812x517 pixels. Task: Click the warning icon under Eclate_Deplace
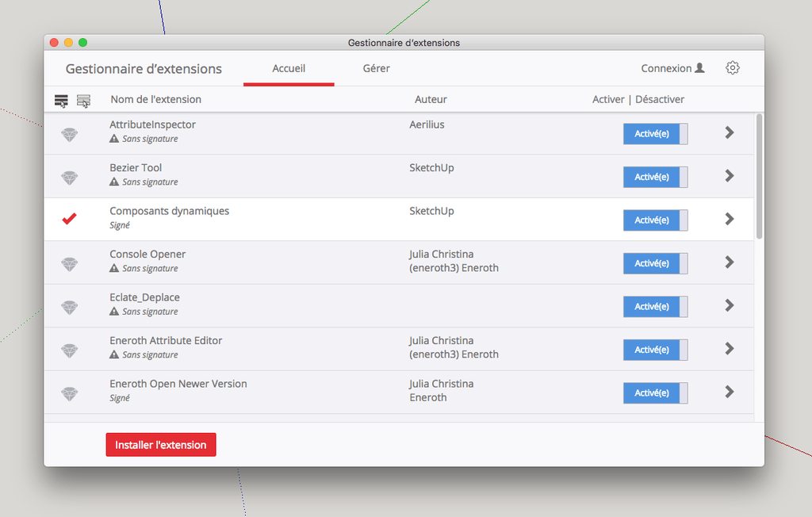(x=114, y=311)
